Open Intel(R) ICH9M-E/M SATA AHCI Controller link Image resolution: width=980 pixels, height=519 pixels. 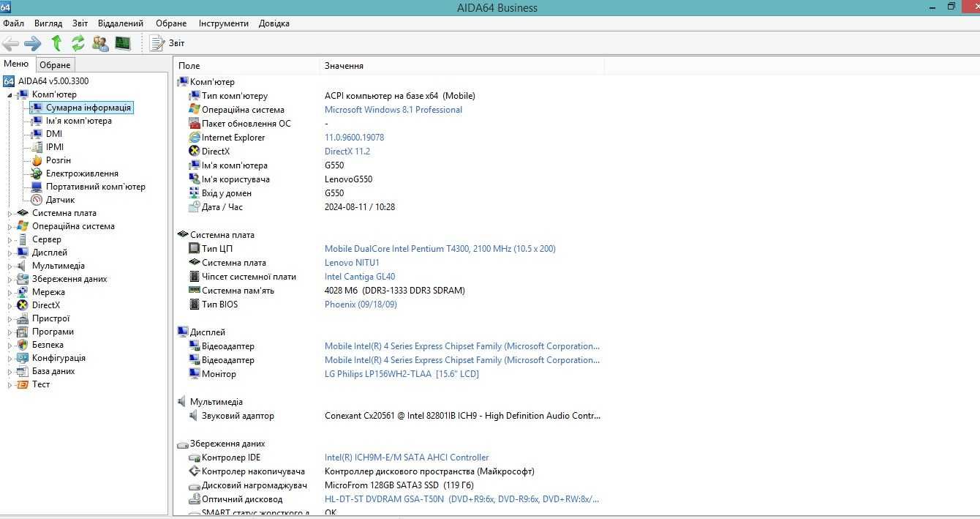click(407, 458)
